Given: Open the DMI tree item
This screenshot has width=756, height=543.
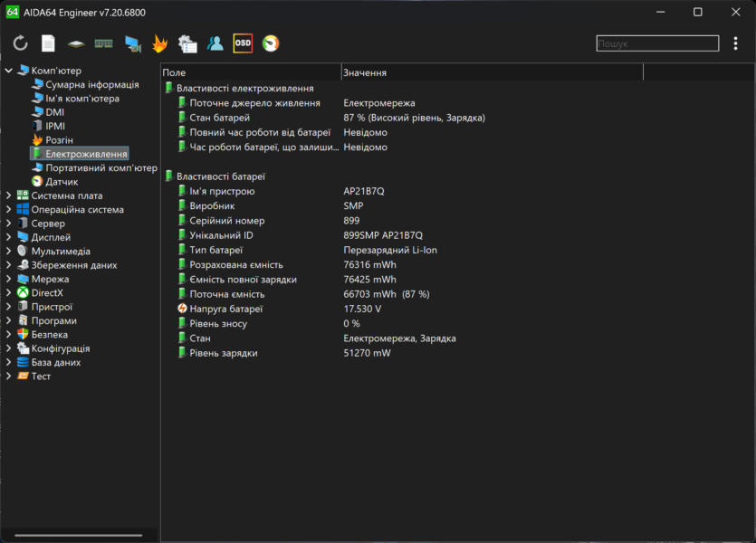Looking at the screenshot, I should (55, 112).
